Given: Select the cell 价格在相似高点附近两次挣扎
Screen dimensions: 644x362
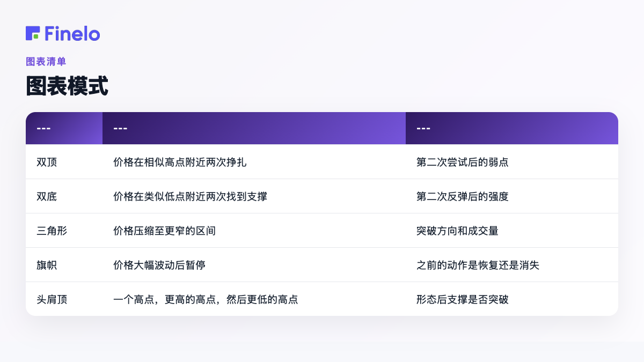Looking at the screenshot, I should point(180,162).
